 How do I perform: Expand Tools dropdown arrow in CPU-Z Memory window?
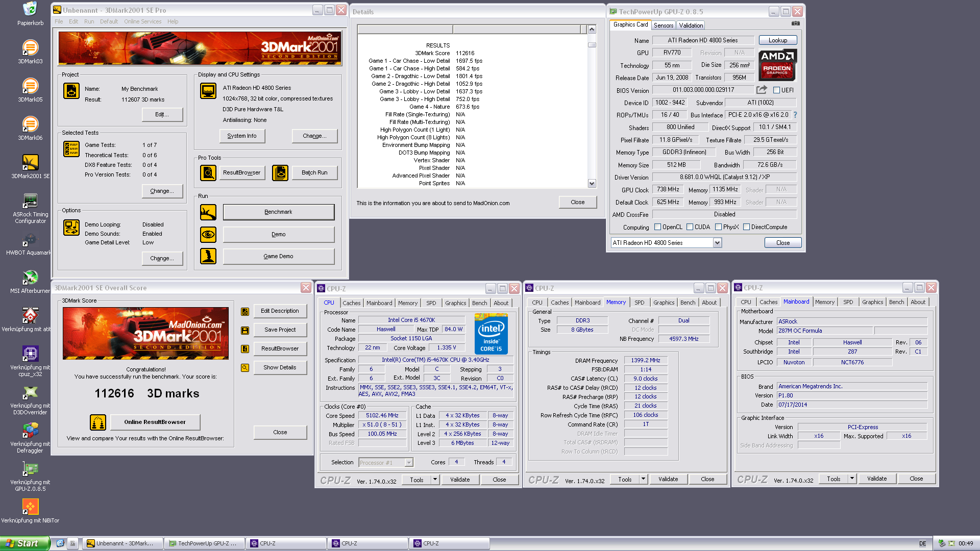pos(643,479)
